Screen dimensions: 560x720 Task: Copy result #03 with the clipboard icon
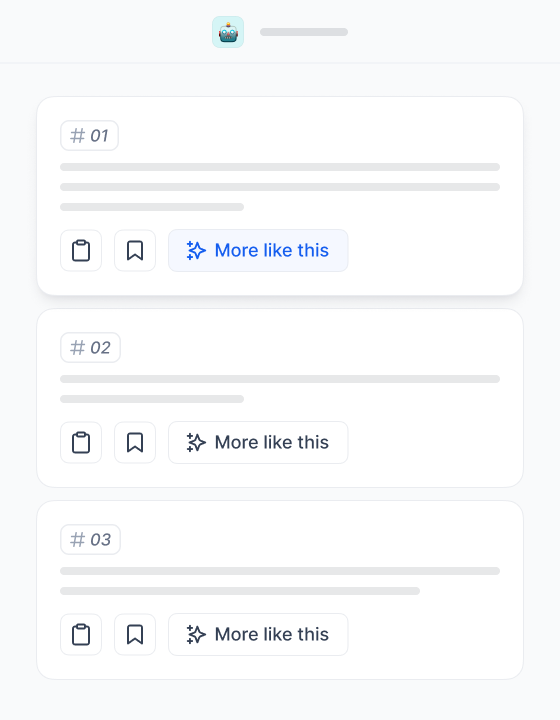click(81, 635)
